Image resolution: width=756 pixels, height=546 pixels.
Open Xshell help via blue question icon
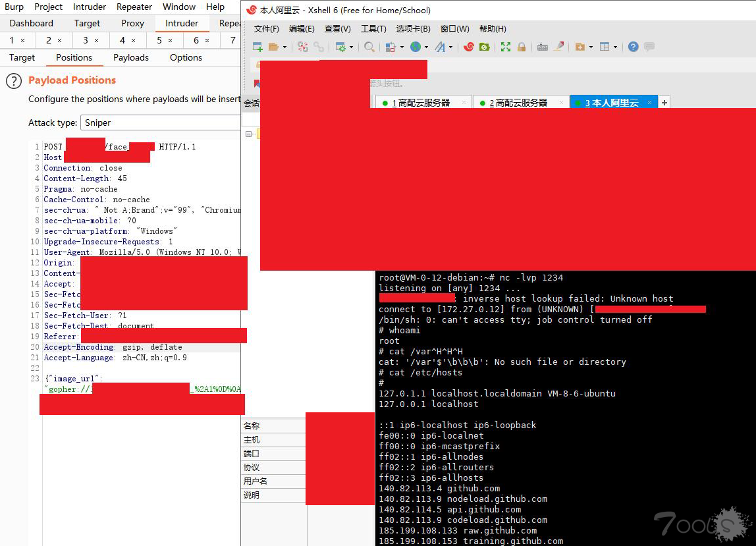pos(634,47)
